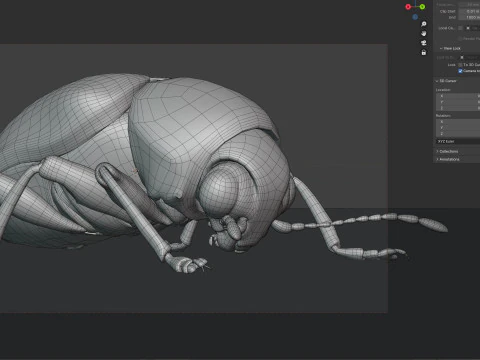The height and width of the screenshot is (360, 480).
Task: Click the 3D Cursor Rotation Z field
Action: pyautogui.click(x=458, y=134)
